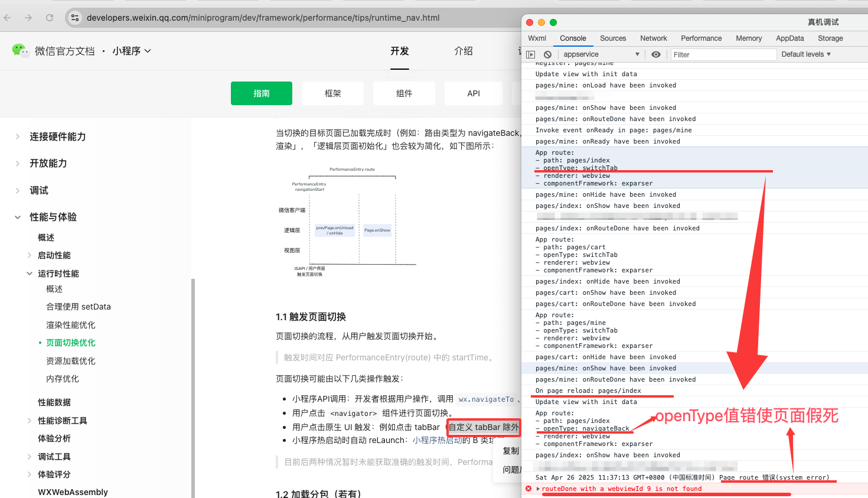Expand the 开放能力 section

18,163
